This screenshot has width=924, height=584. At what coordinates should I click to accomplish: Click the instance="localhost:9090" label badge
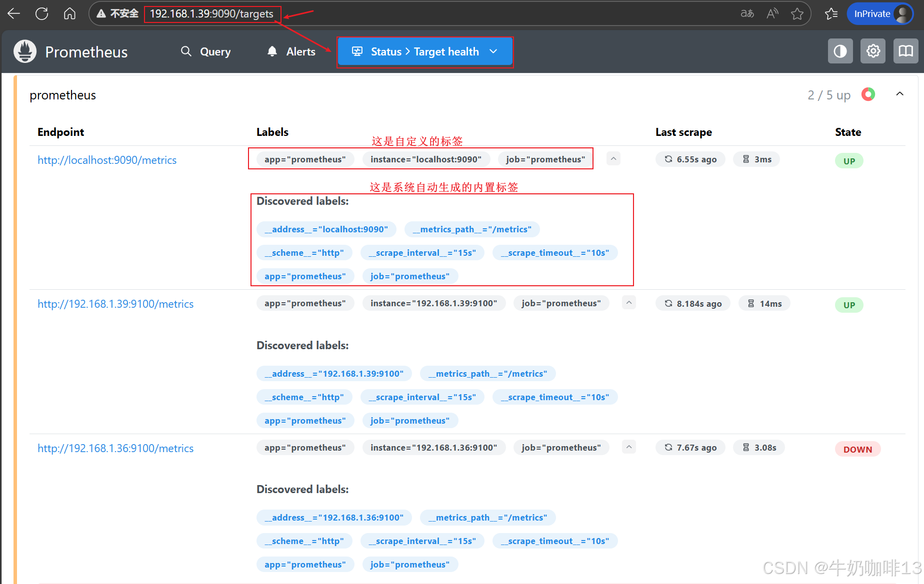(426, 159)
